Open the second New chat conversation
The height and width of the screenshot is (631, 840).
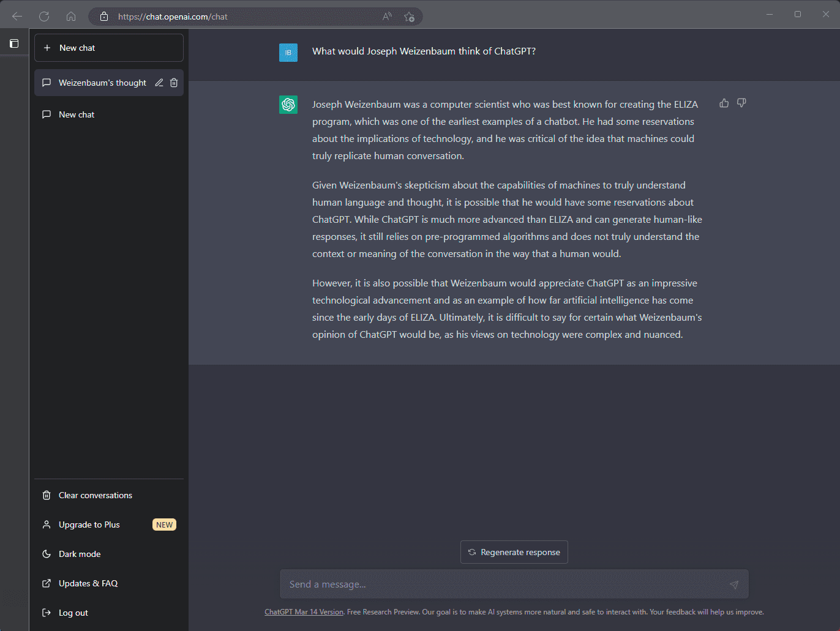click(109, 114)
